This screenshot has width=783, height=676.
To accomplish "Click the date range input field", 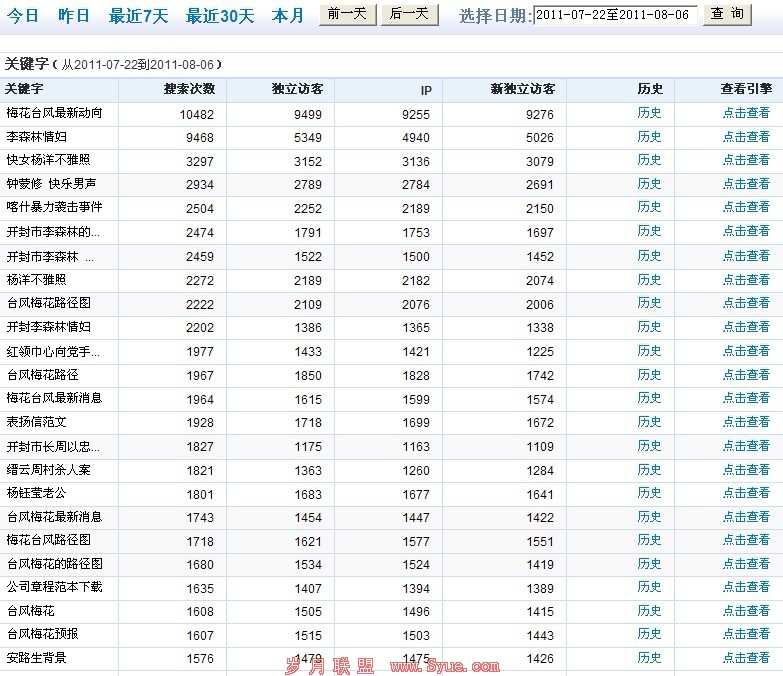I will [x=615, y=15].
